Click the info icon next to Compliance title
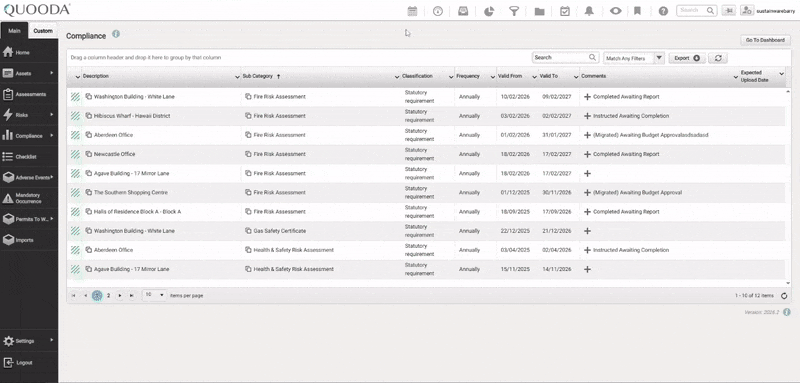The height and width of the screenshot is (383, 800). point(116,34)
